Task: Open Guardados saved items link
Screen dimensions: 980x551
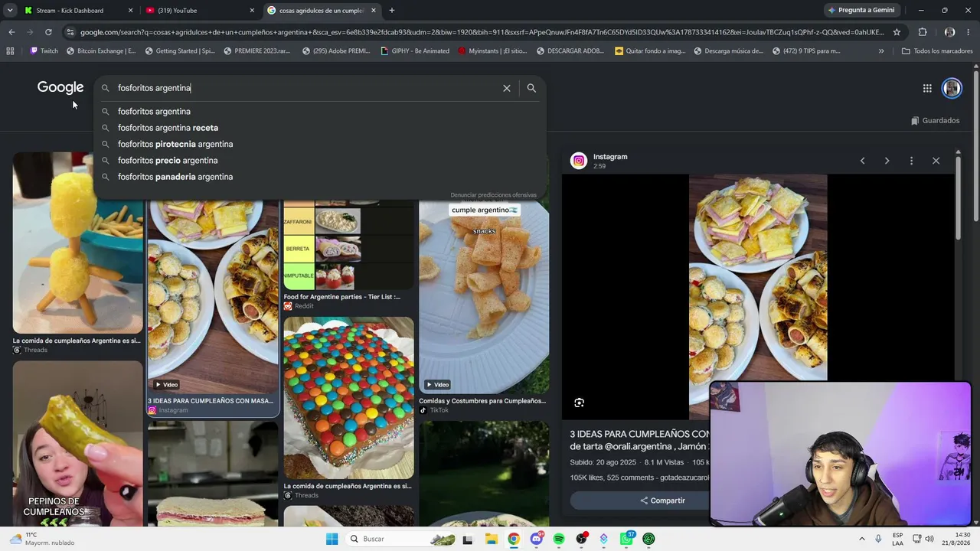Action: point(935,120)
